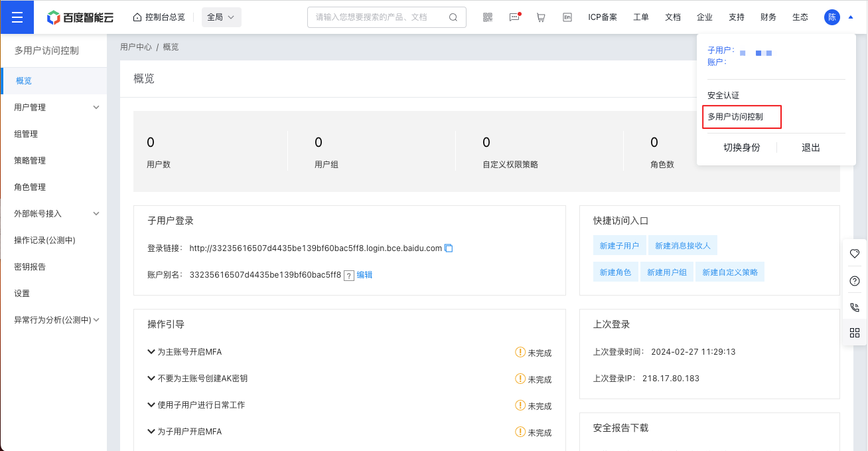Click the 新建角色 shortcut button
The width and height of the screenshot is (868, 451).
pyautogui.click(x=615, y=272)
